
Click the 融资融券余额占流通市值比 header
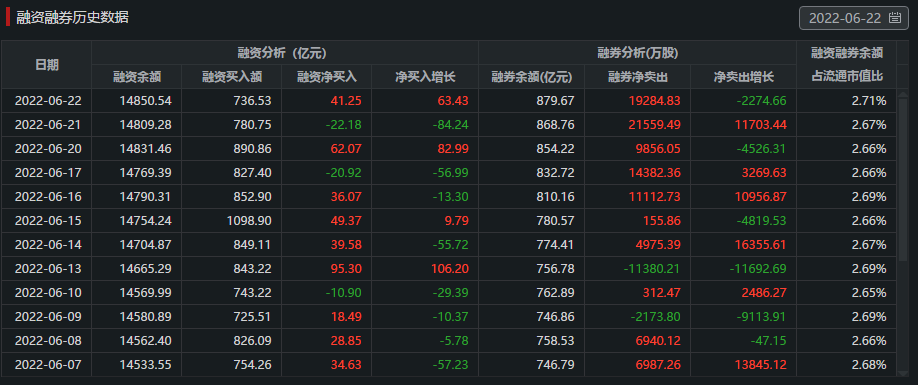(847, 64)
